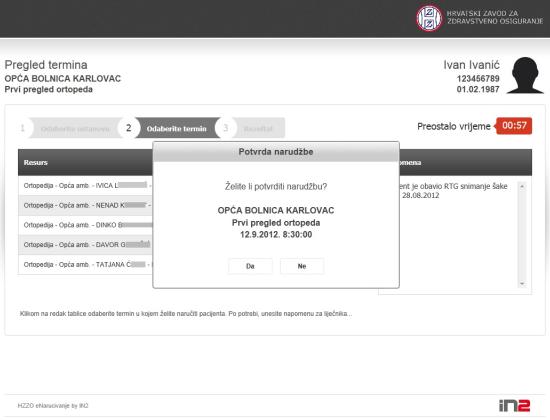Click the step 1 number circle
This screenshot has height=420, width=550.
pyautogui.click(x=23, y=128)
